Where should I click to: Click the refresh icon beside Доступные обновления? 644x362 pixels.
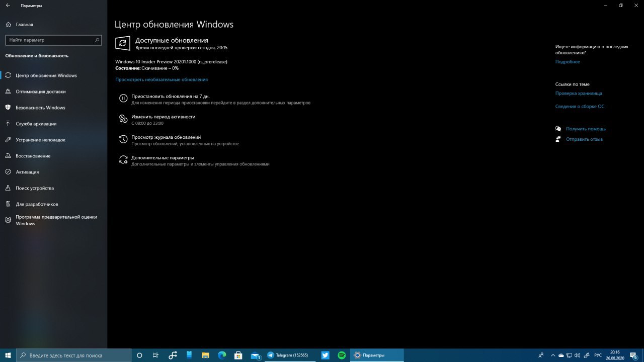click(123, 43)
